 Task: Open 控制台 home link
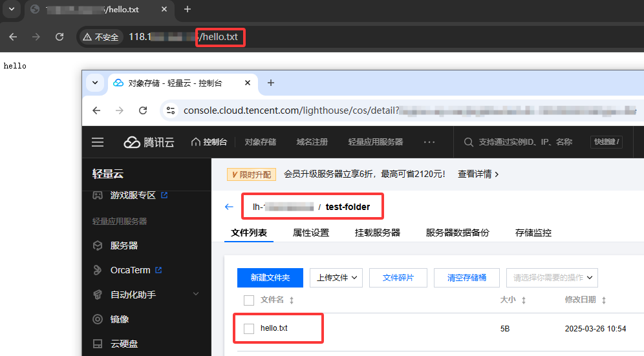pyautogui.click(x=209, y=142)
